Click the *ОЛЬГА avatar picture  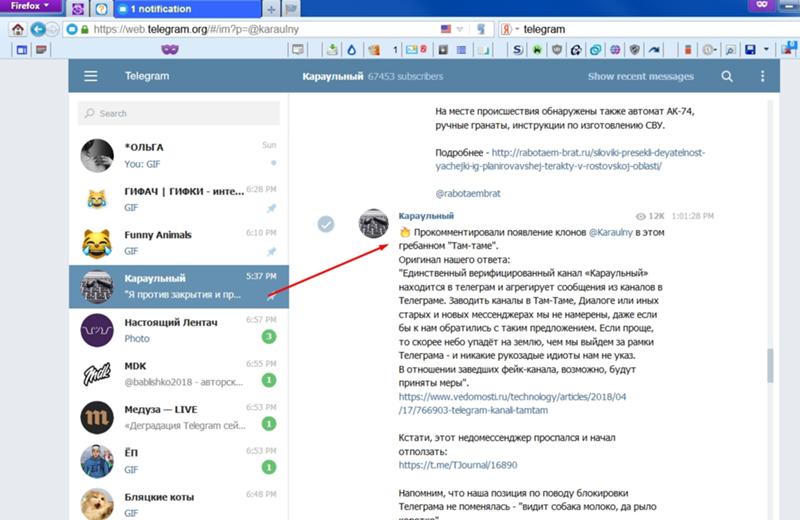tap(97, 156)
